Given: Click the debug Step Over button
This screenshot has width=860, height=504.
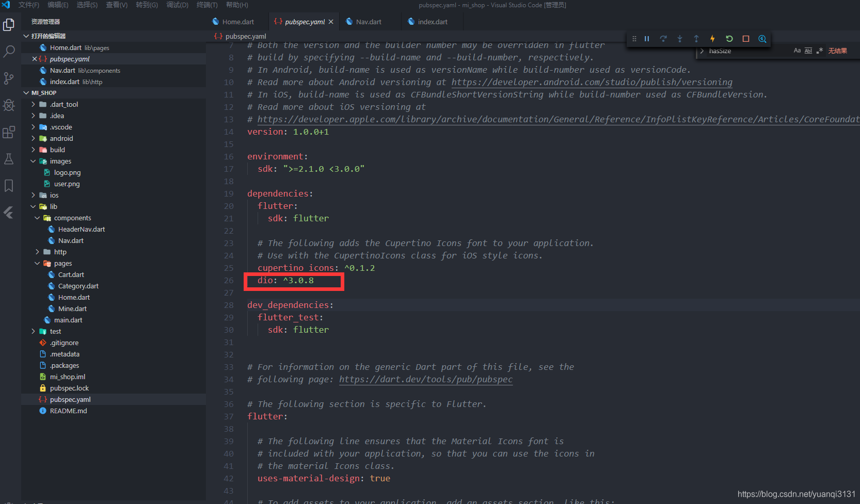Looking at the screenshot, I should [x=663, y=39].
